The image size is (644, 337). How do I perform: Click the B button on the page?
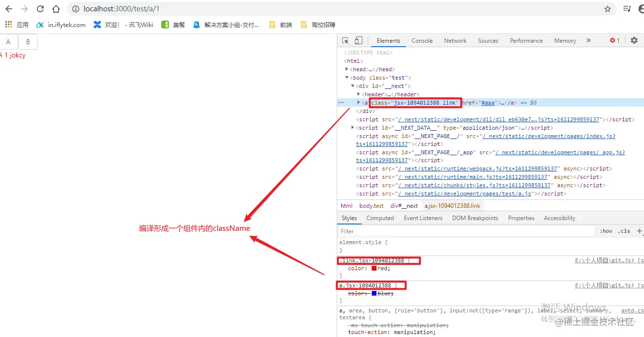(28, 42)
